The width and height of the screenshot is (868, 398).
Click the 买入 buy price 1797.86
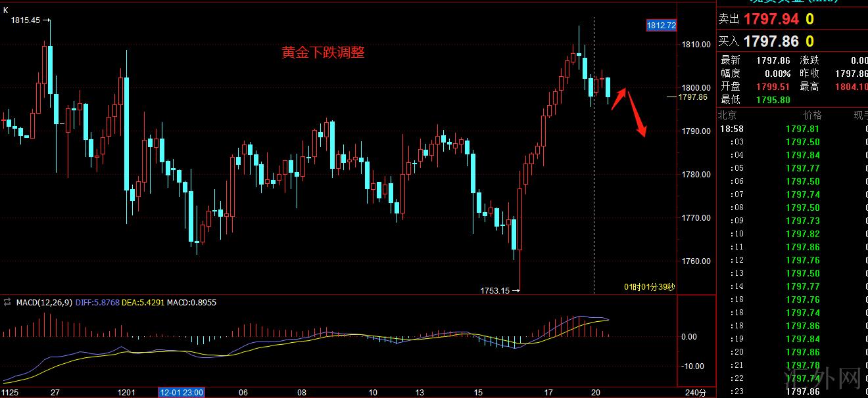click(x=771, y=41)
